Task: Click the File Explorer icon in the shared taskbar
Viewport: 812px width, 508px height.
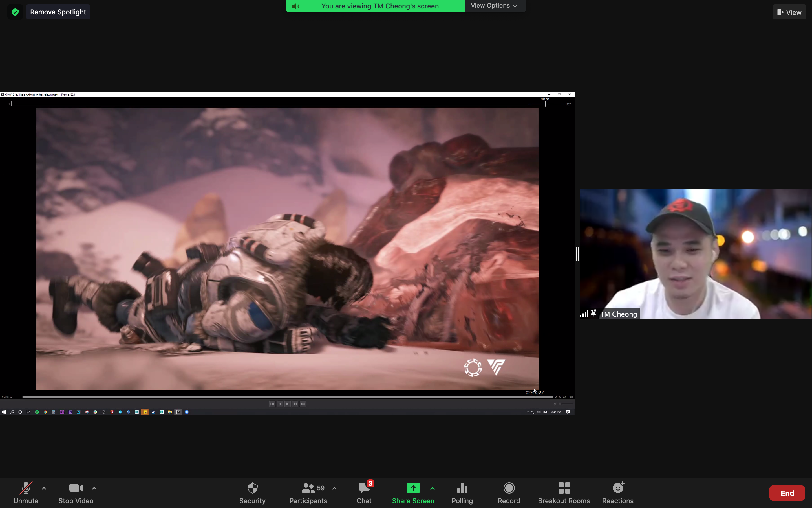Action: (170, 412)
